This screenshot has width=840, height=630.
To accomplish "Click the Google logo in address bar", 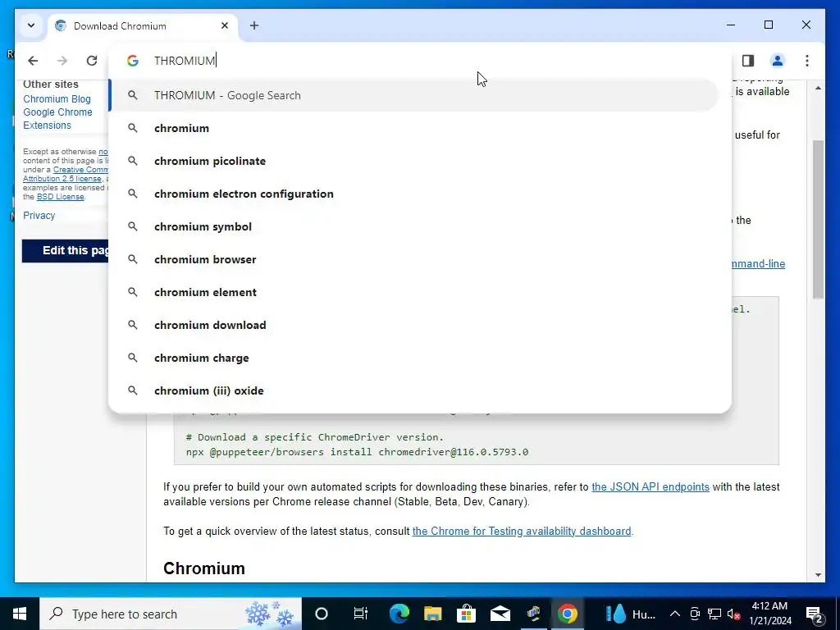I will click(133, 61).
